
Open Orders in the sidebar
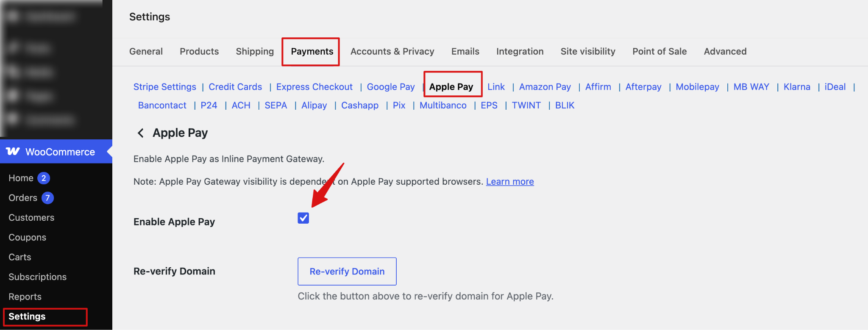(23, 198)
